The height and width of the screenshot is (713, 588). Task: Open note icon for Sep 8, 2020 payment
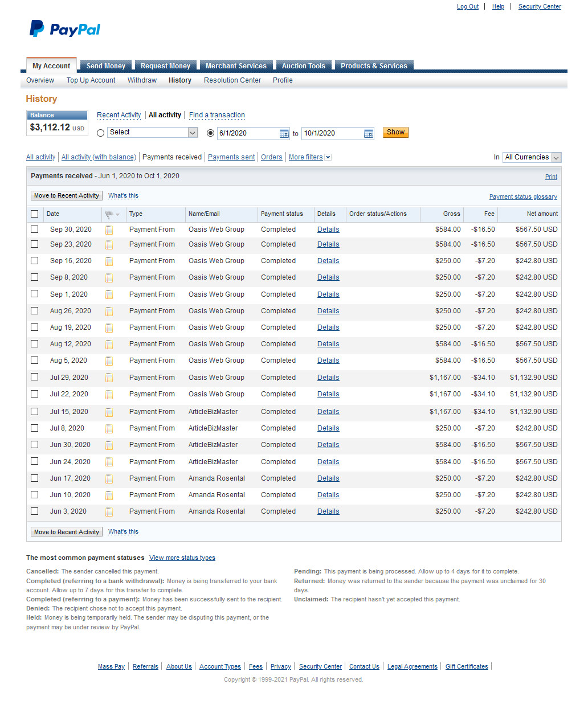tap(109, 278)
